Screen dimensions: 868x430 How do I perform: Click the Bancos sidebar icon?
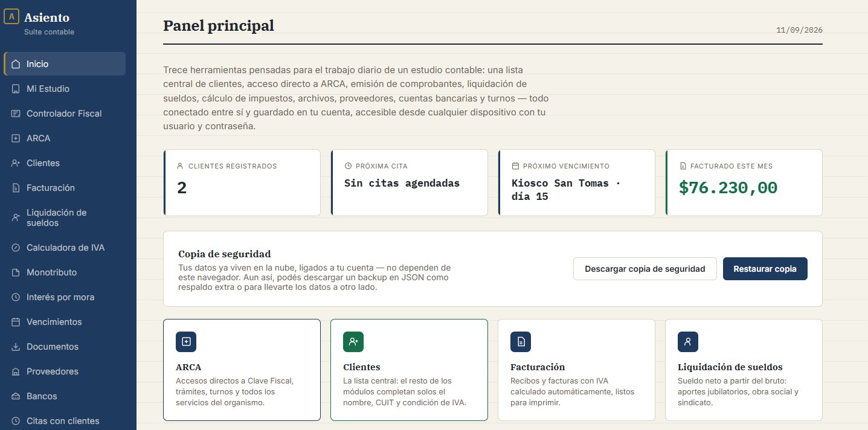tap(16, 396)
